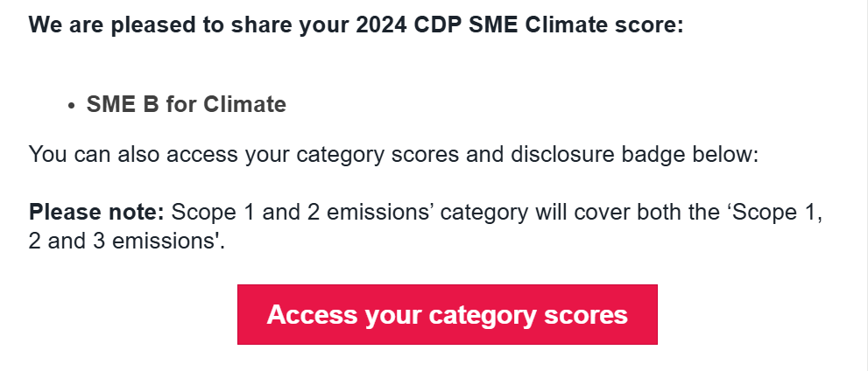The width and height of the screenshot is (868, 371).
Task: Click the word Access on the red button
Action: [x=312, y=315]
